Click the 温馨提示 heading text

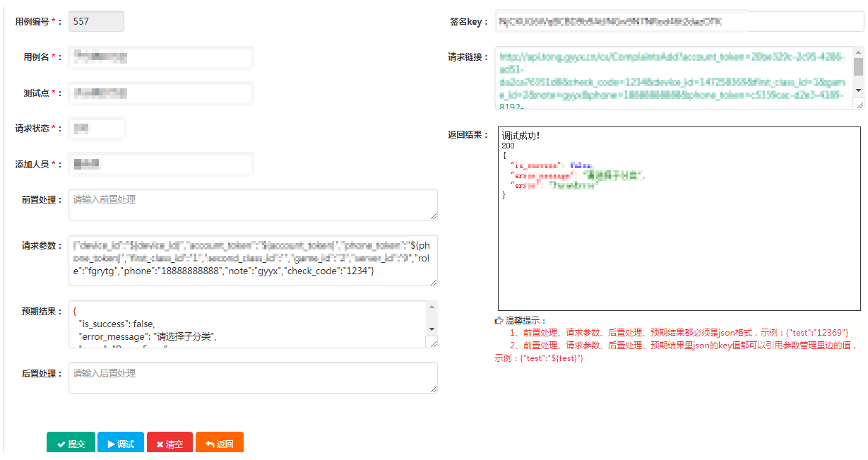[526, 321]
